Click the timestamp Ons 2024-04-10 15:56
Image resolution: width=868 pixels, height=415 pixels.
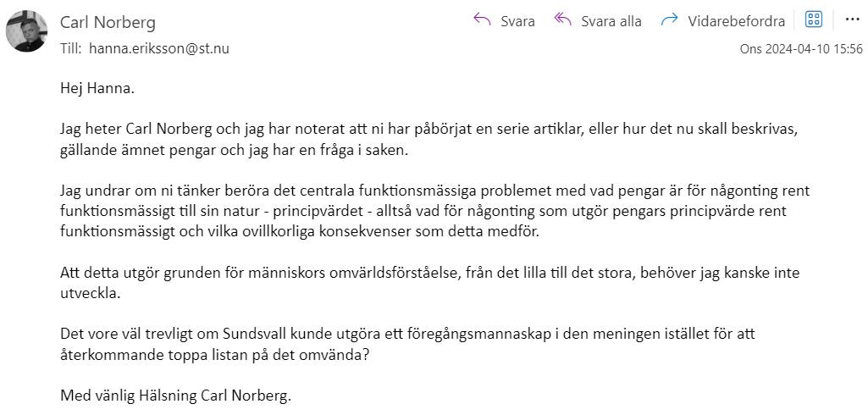tap(801, 48)
